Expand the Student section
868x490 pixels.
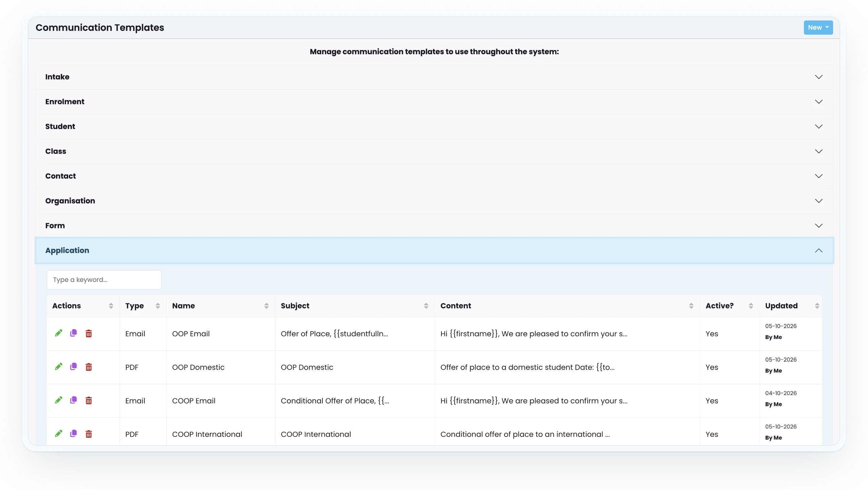(x=434, y=127)
